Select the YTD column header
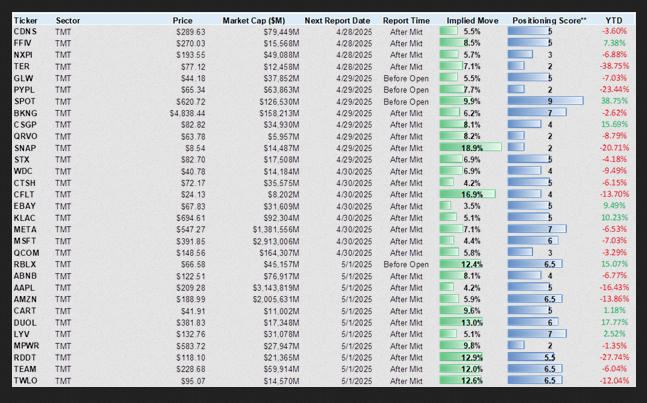This screenshot has height=403, width=647. [x=614, y=21]
